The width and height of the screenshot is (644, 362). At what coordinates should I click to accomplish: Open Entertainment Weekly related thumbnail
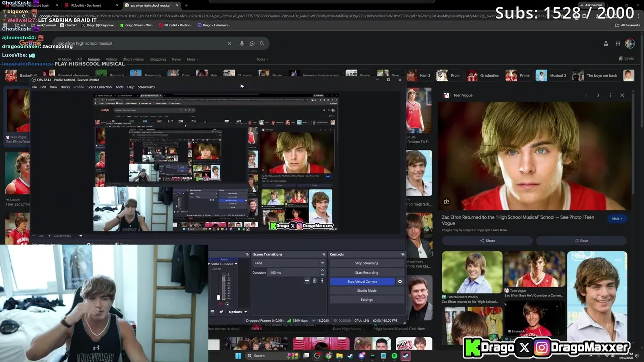tap(472, 272)
